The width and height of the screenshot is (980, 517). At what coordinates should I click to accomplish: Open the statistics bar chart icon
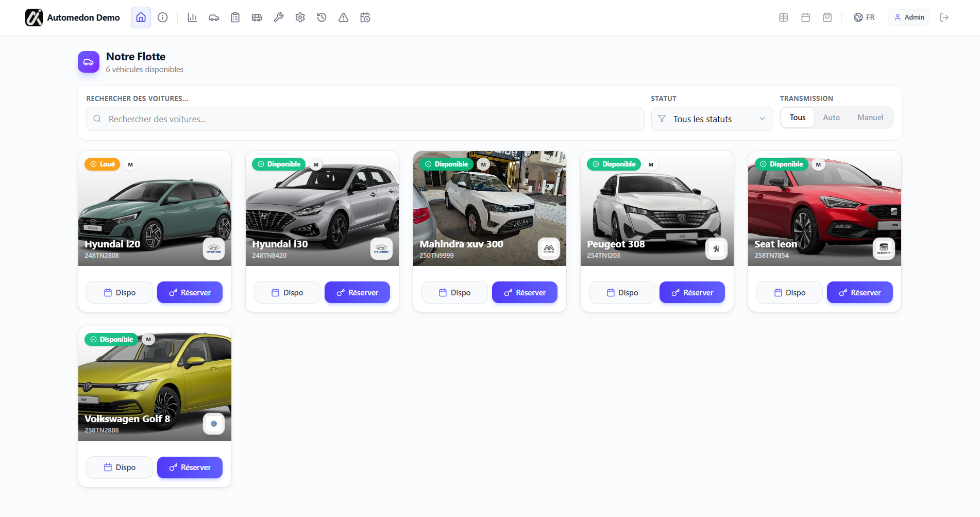(192, 17)
